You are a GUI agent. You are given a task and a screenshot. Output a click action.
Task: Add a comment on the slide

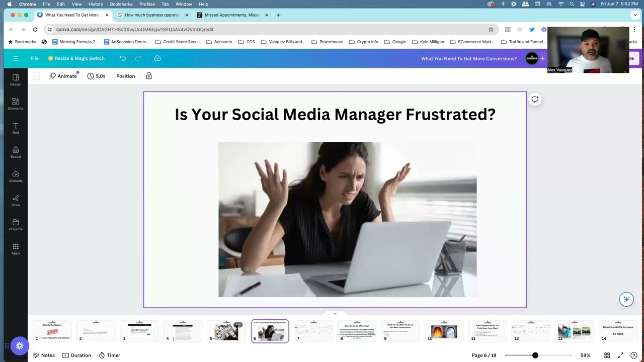click(535, 99)
